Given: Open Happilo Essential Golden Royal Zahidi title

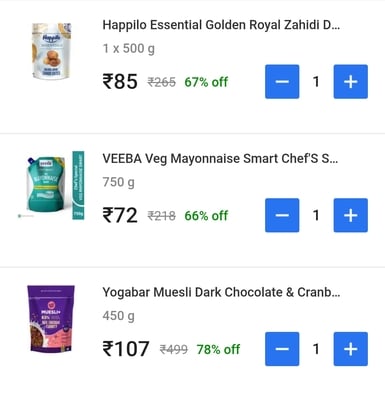Looking at the screenshot, I should [x=221, y=25].
